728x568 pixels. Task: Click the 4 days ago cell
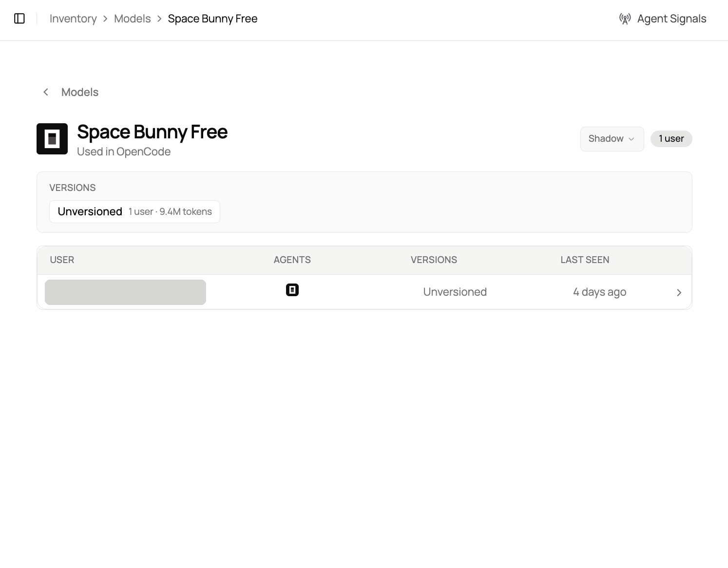[x=599, y=292]
